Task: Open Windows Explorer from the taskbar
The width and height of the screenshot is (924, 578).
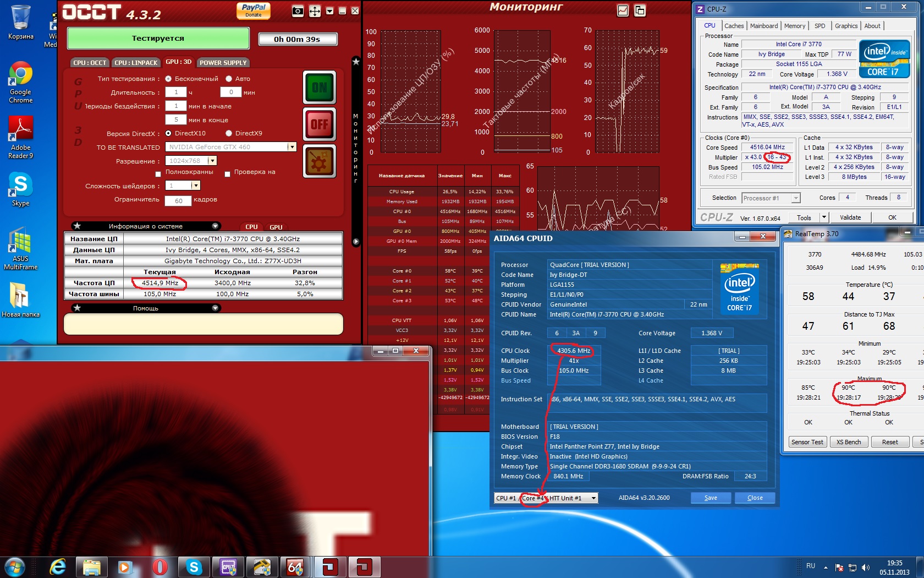Action: [92, 566]
